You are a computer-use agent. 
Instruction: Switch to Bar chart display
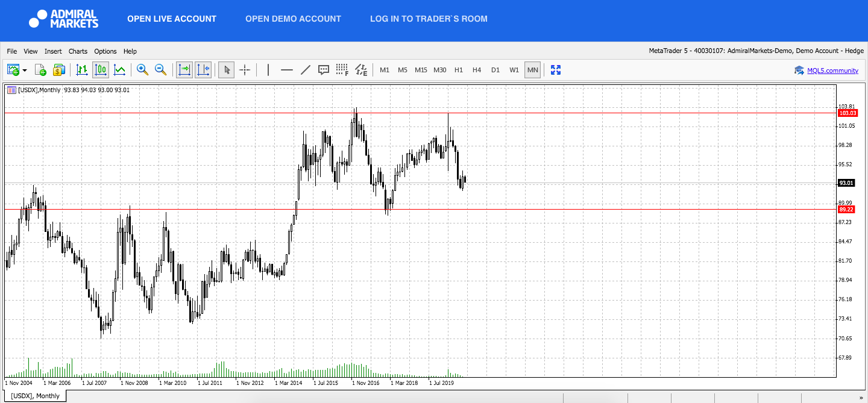point(81,70)
